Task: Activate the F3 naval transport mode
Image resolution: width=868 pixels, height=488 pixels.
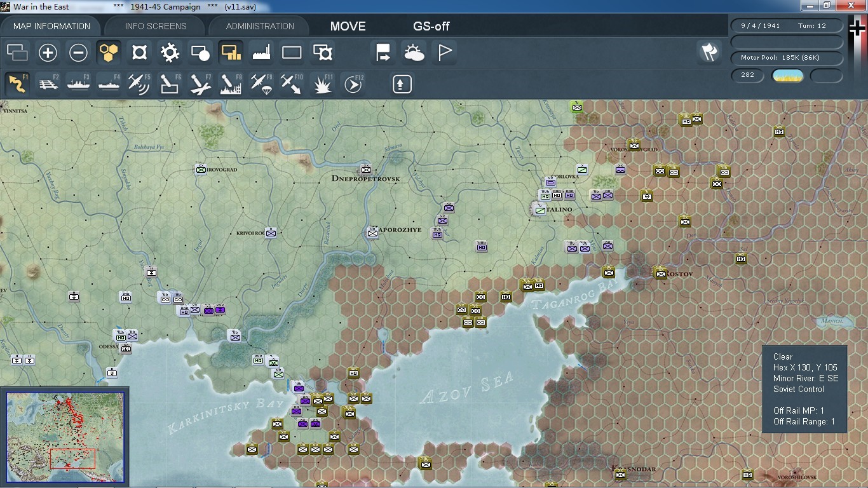Action: pos(78,84)
